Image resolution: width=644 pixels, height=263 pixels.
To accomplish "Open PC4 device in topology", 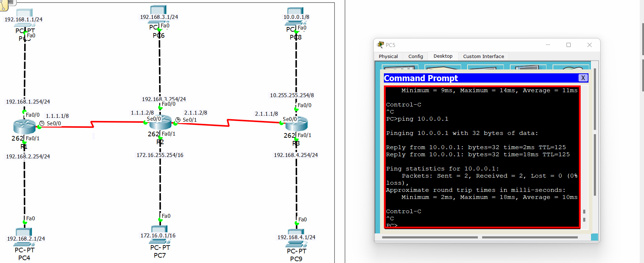I will pos(24,237).
